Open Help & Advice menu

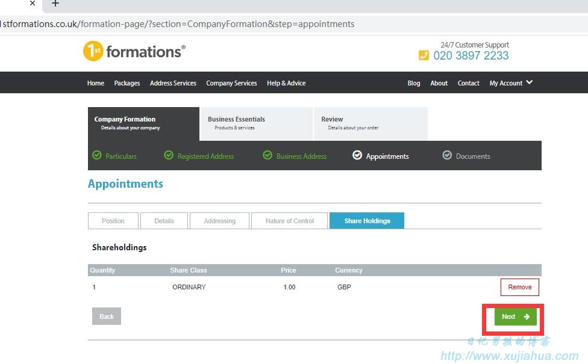pos(286,83)
